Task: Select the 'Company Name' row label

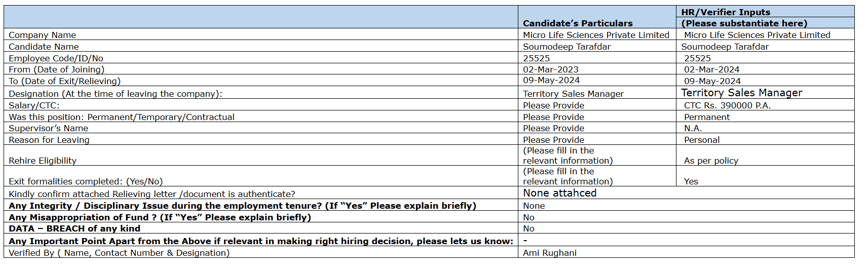Action: tap(43, 35)
